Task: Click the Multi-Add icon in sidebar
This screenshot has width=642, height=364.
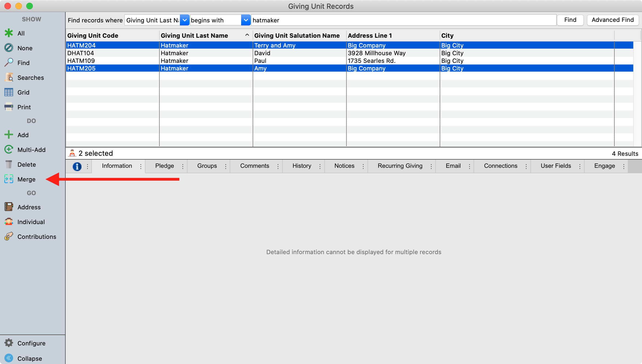Action: 9,149
